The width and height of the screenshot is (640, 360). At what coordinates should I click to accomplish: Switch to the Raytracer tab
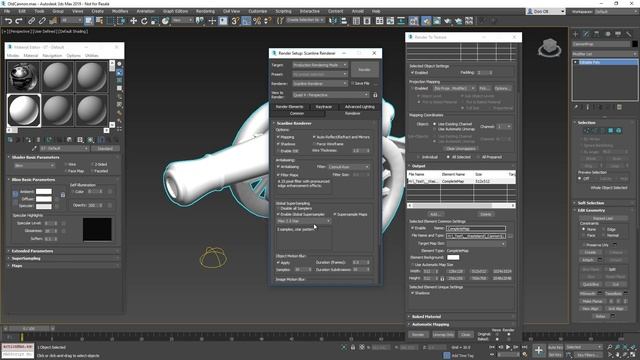324,107
